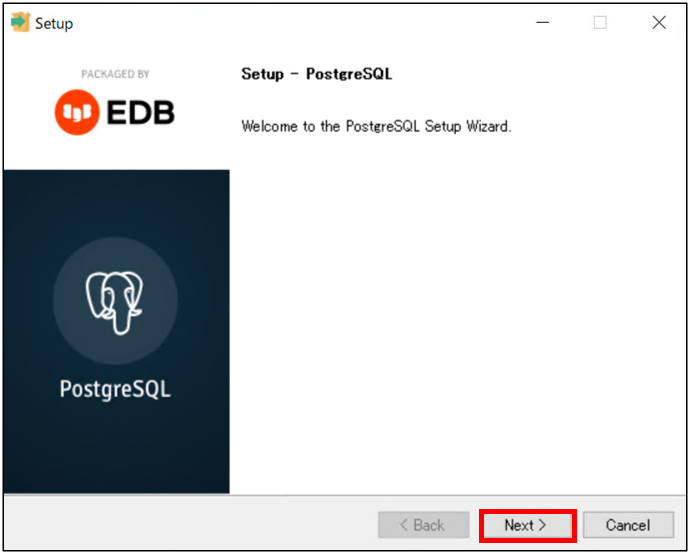The image size is (691, 555).
Task: Click the Setup installer icon in title bar
Action: pos(20,22)
